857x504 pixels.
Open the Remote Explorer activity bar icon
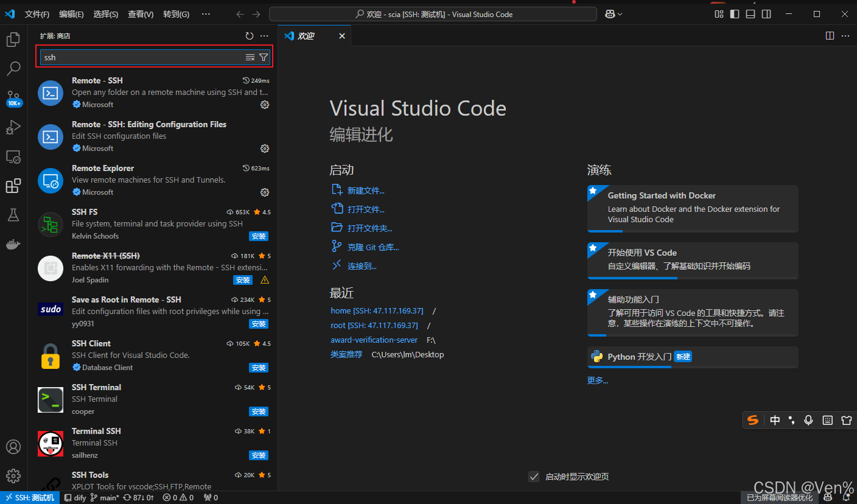pyautogui.click(x=13, y=156)
